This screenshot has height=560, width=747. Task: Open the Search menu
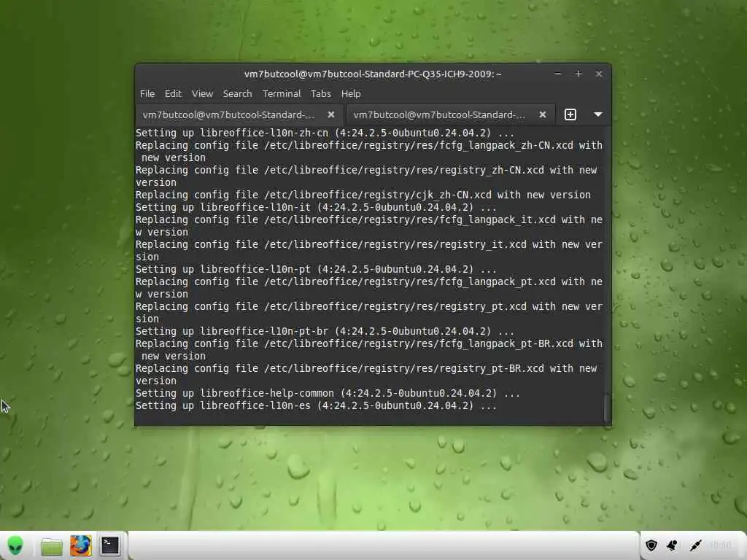click(x=237, y=94)
